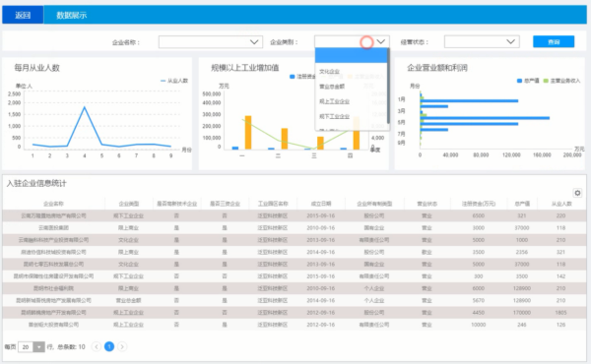Toggle the 主营业务收入 green legend marker
591x364 pixels.
(x=546, y=81)
